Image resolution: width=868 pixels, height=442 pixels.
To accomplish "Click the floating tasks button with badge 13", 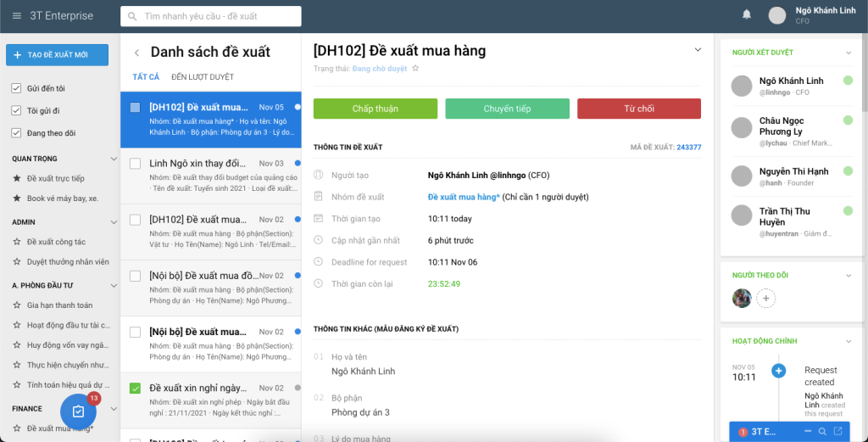I will tap(78, 411).
